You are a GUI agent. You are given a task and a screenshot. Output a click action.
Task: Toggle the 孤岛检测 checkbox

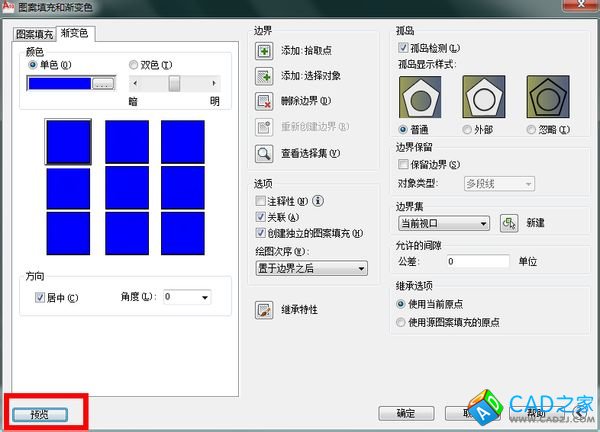[403, 47]
